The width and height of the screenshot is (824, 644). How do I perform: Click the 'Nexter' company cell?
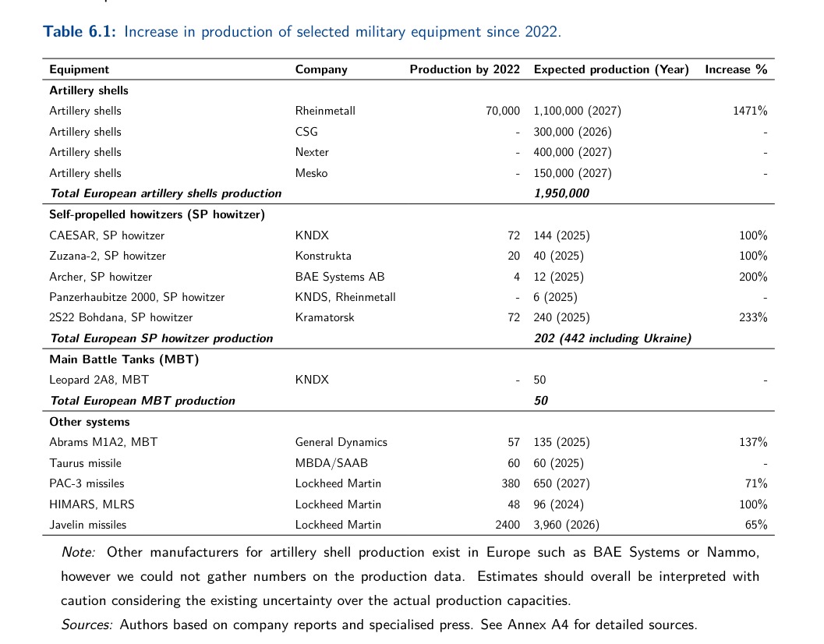(312, 152)
